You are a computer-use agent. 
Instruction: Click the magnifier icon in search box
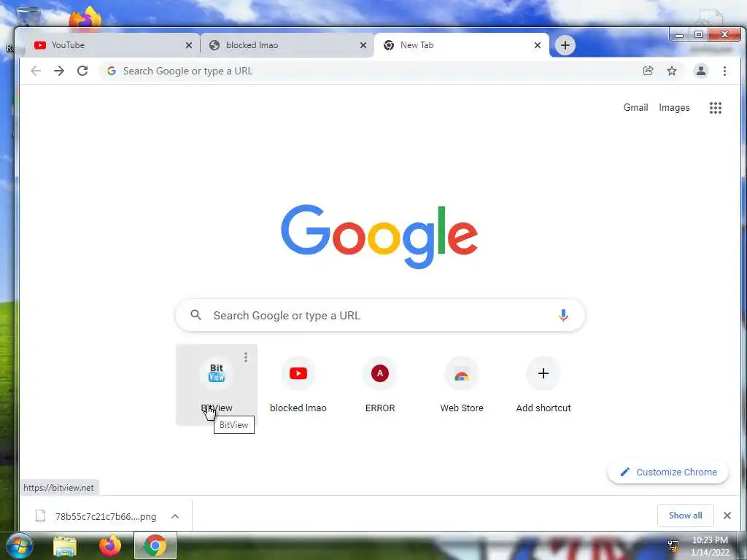coord(196,315)
